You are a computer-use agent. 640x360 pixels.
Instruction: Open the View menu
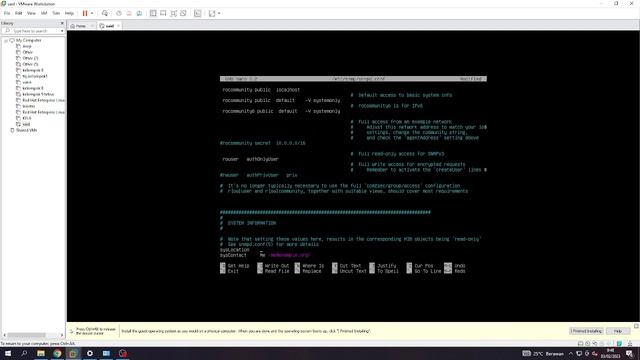(x=31, y=13)
